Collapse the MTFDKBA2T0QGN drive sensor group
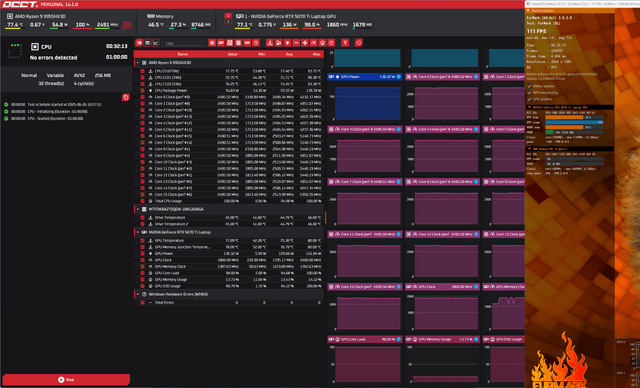The height and width of the screenshot is (388, 640). point(138,209)
